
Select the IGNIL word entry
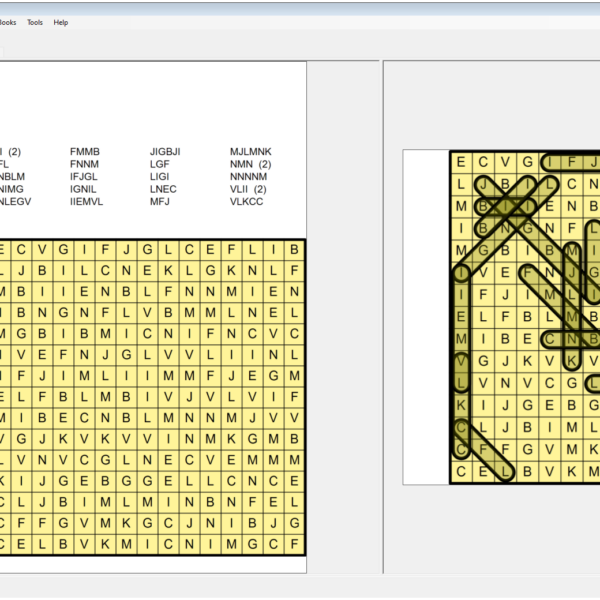click(x=84, y=189)
